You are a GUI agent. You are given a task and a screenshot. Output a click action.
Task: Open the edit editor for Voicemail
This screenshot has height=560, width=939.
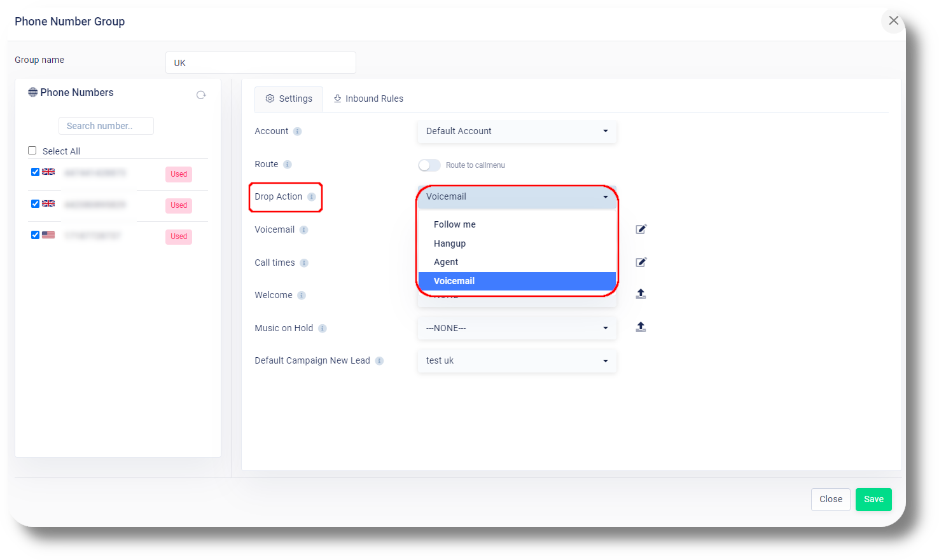coord(641,229)
